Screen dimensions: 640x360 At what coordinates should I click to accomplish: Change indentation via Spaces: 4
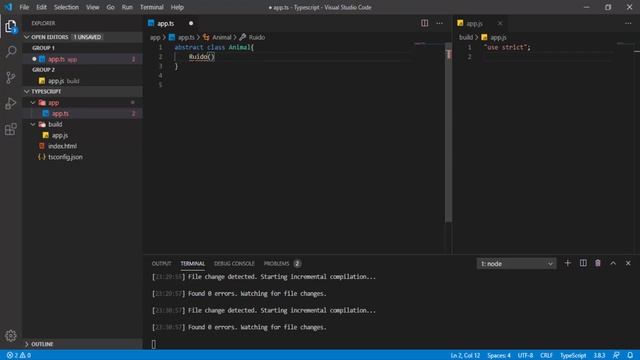click(x=499, y=355)
